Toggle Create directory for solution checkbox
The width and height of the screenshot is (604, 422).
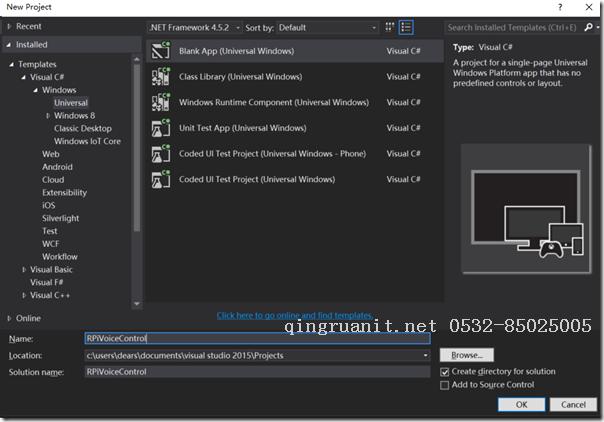[x=445, y=372]
